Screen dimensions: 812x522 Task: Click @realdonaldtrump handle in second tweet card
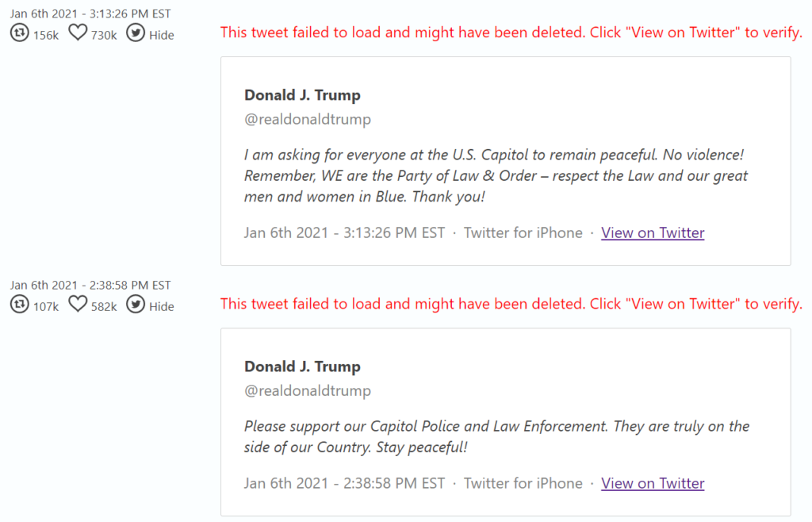[x=308, y=391]
